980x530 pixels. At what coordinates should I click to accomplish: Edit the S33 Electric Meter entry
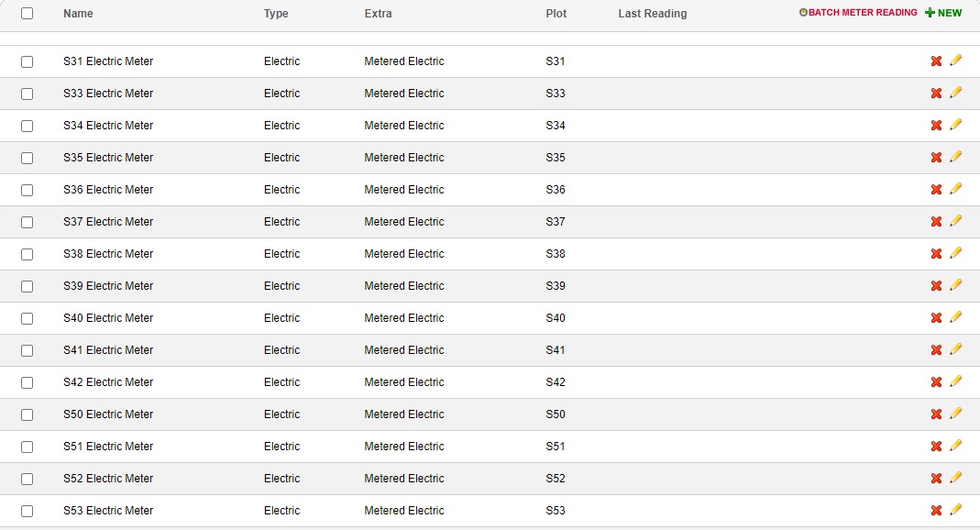click(x=956, y=93)
